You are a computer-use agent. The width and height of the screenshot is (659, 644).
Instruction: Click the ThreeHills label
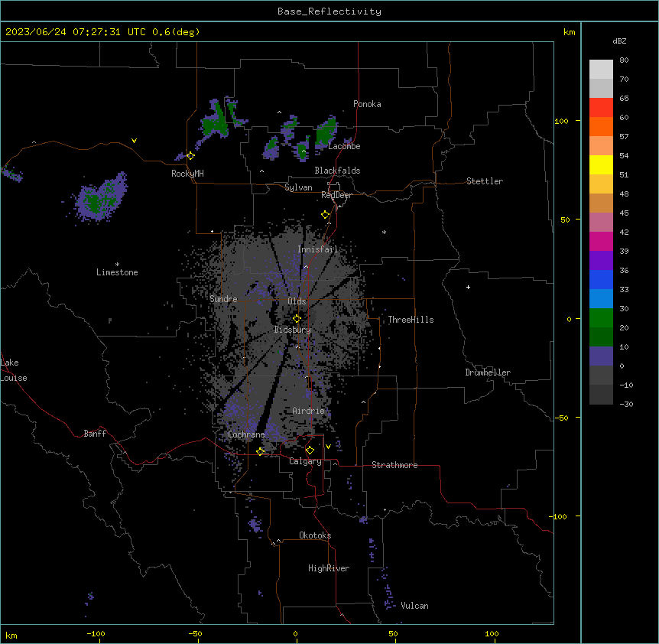pyautogui.click(x=411, y=320)
